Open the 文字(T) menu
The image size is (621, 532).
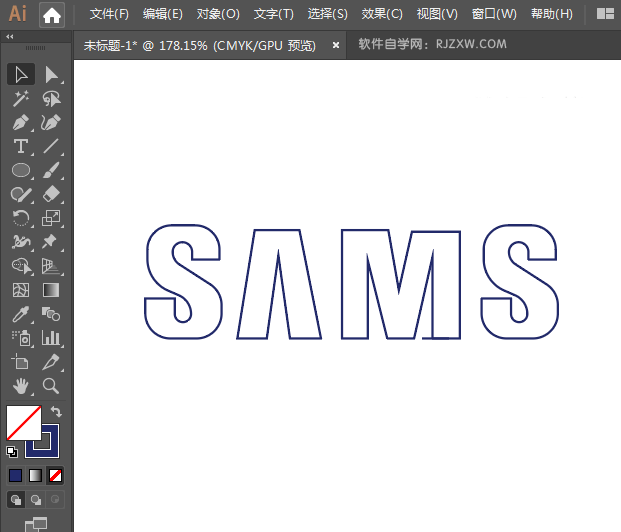[274, 14]
